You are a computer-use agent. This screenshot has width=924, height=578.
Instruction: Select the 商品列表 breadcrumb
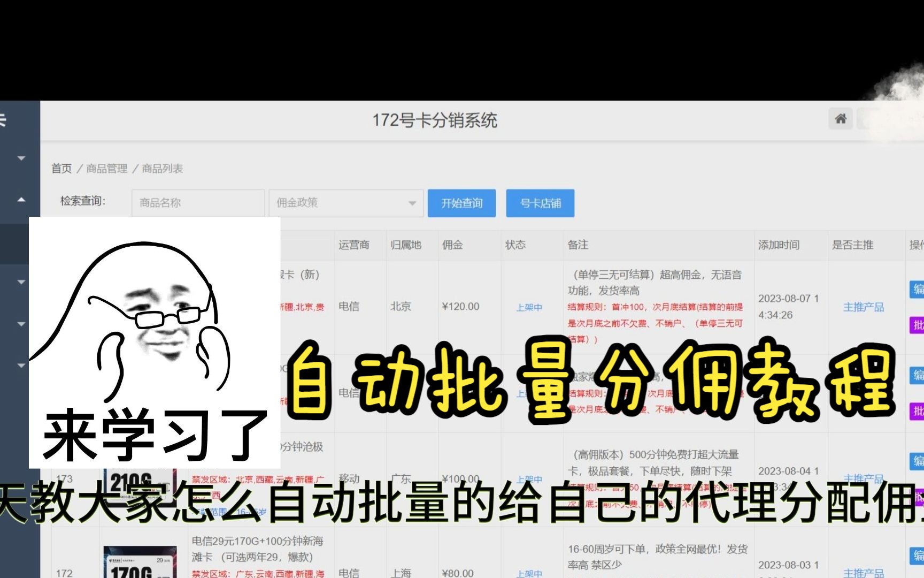(163, 169)
